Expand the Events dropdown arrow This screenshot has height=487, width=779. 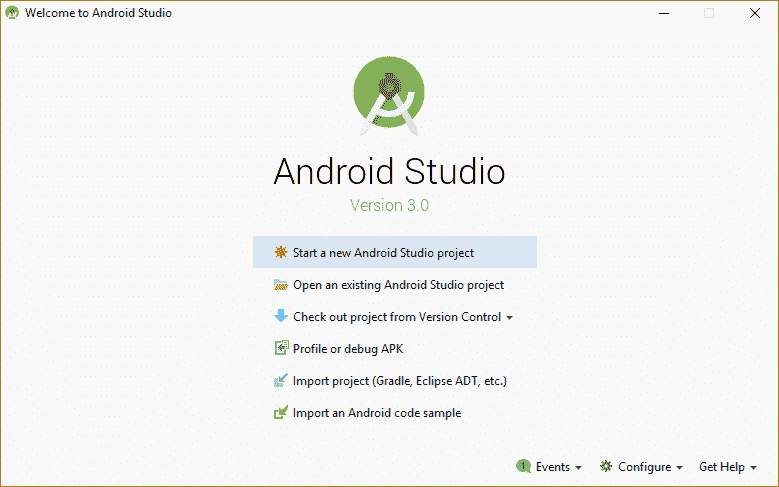click(x=578, y=468)
